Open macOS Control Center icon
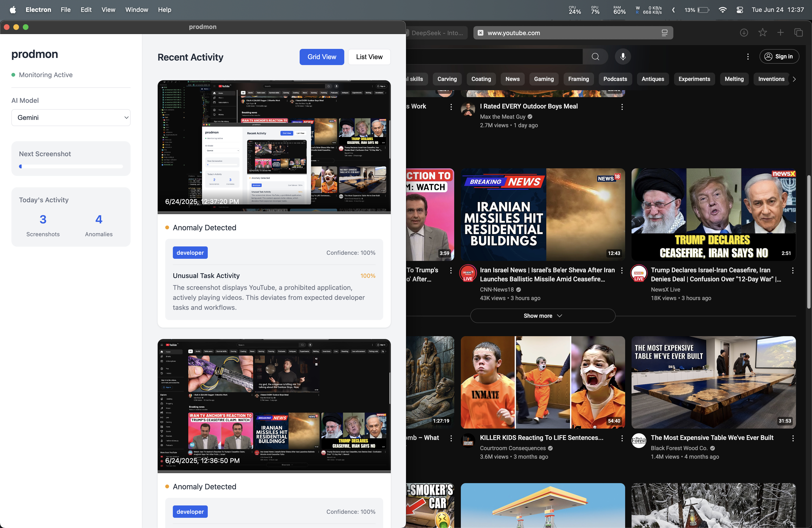Image resolution: width=812 pixels, height=528 pixels. [740, 10]
